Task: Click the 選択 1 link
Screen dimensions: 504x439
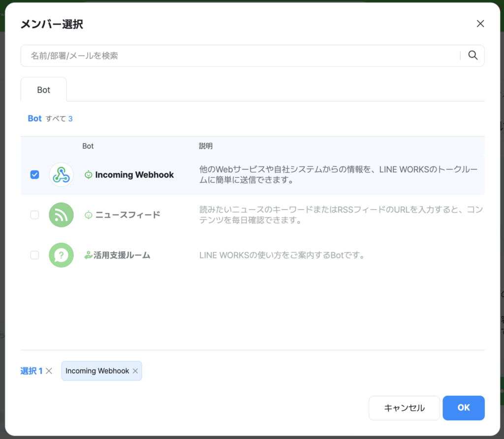Action: point(31,371)
